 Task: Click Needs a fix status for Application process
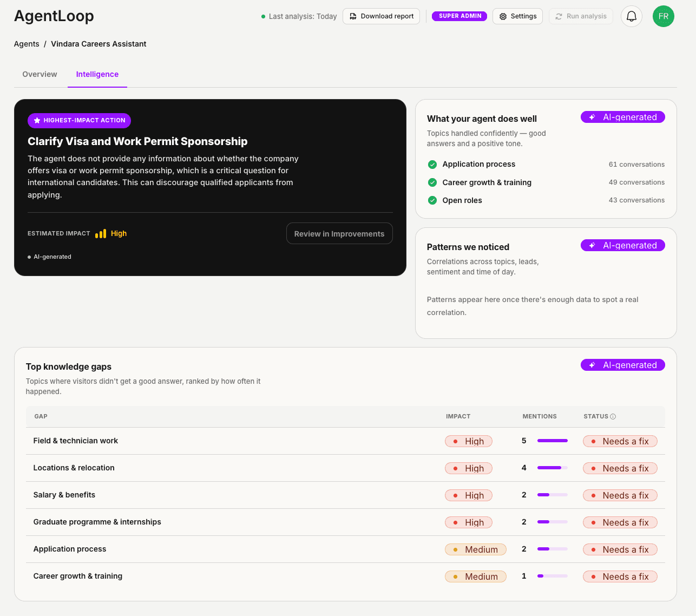point(620,549)
